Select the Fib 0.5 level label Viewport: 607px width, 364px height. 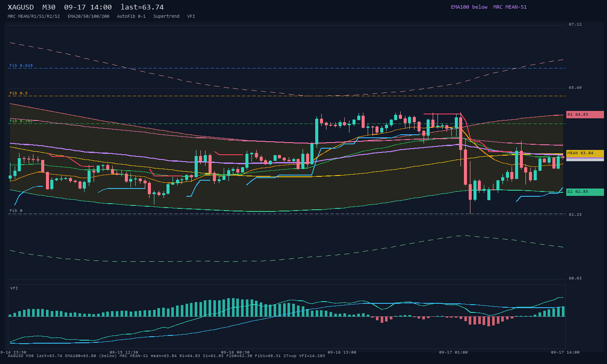point(19,93)
